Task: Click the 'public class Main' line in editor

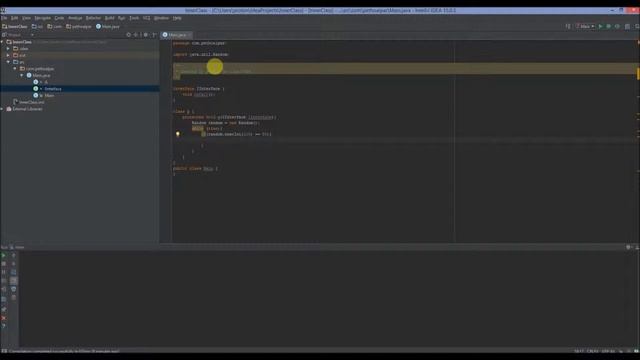Action: (x=195, y=169)
